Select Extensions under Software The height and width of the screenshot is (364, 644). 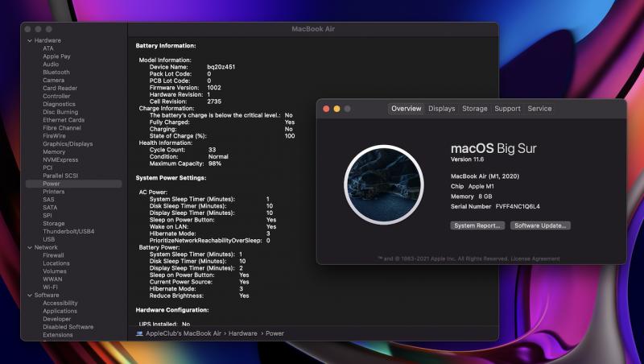(58, 335)
